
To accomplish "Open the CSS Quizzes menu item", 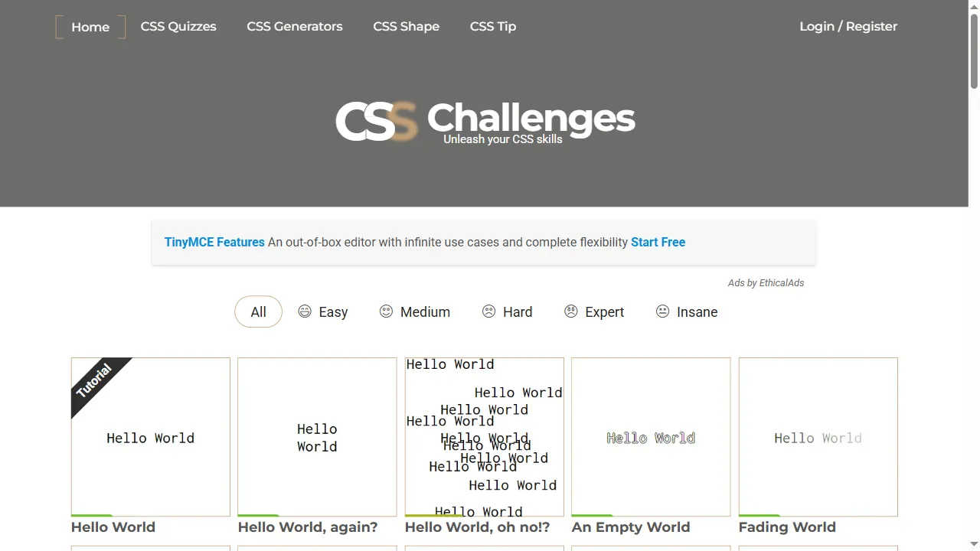I will (178, 26).
